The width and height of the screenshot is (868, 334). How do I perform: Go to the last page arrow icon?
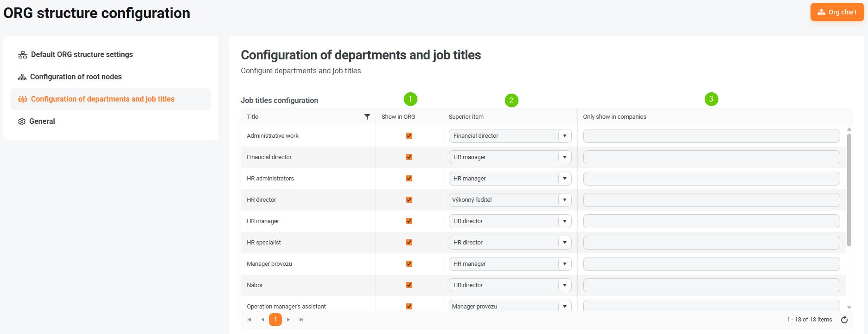point(301,320)
